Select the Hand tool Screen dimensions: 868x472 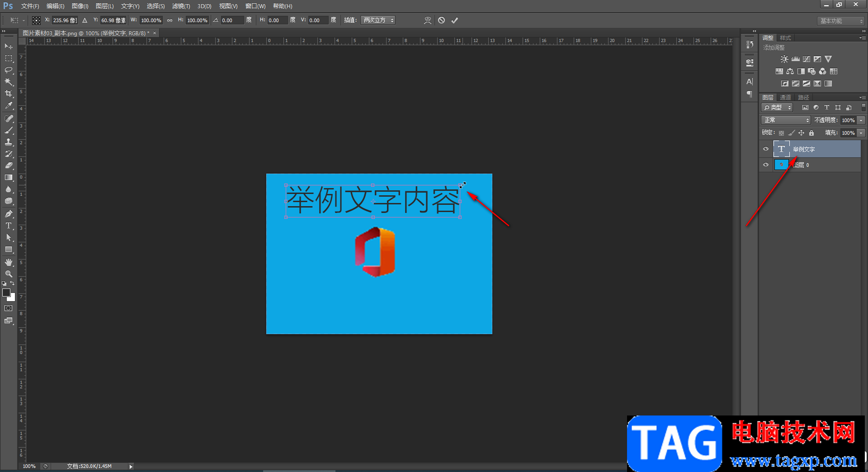[x=9, y=262]
